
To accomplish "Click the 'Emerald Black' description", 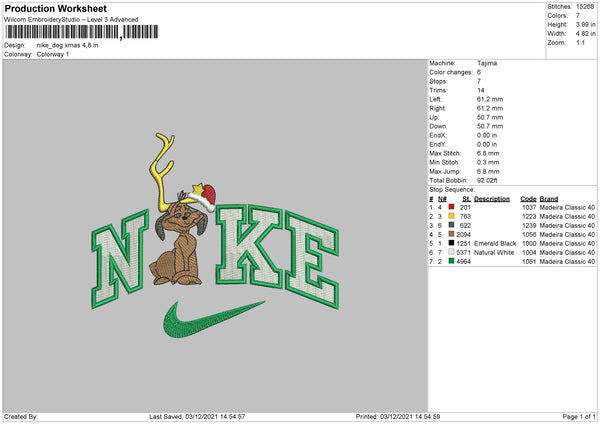I will 495,243.
